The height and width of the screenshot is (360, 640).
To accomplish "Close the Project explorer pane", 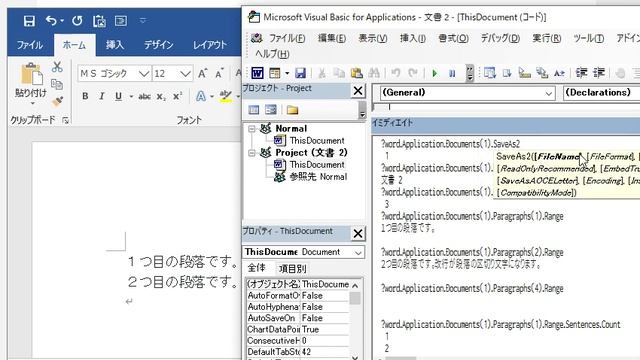I will [358, 91].
